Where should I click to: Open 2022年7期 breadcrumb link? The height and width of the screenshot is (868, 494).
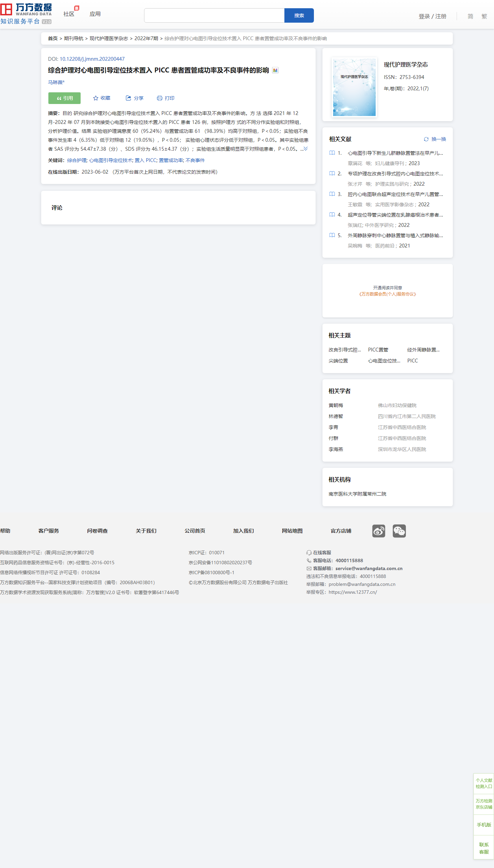[x=146, y=38]
